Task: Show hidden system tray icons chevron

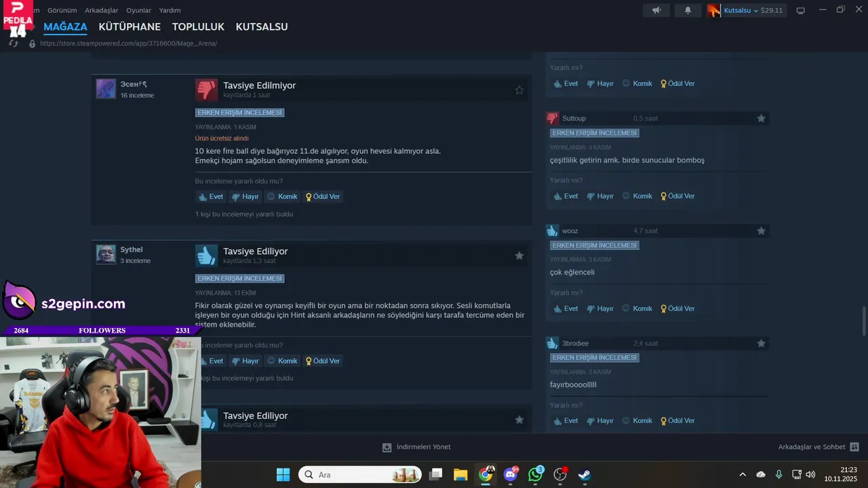Action: [x=743, y=474]
